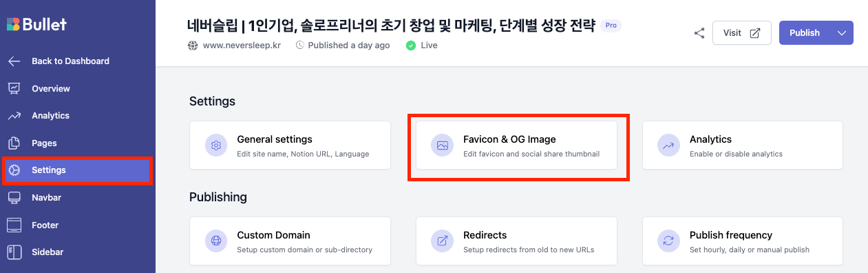Click the green Live checkmark icon
The width and height of the screenshot is (868, 273).
click(x=411, y=45)
